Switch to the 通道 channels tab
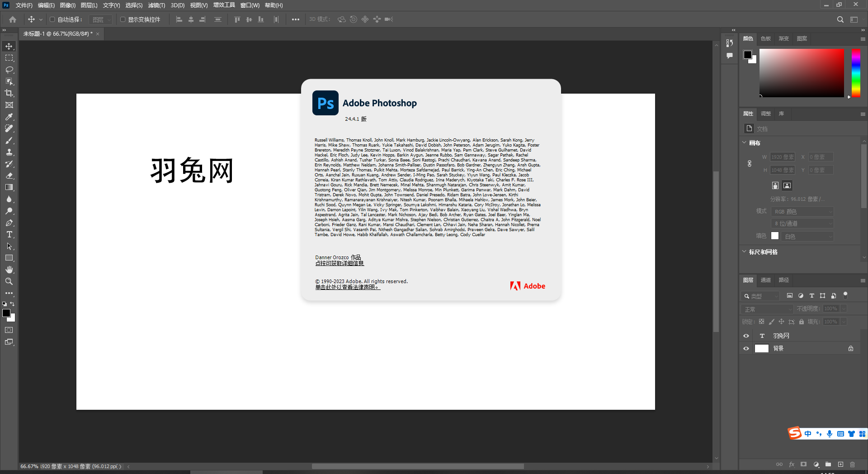 (766, 280)
